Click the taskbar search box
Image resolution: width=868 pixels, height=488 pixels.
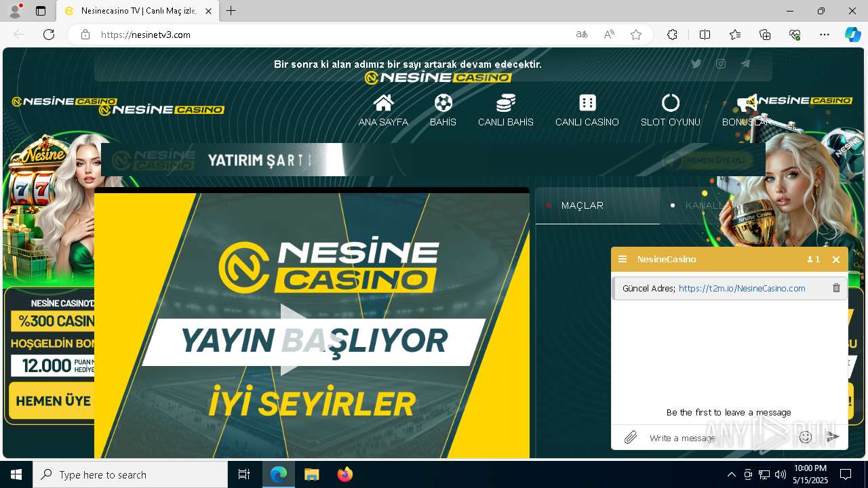[130, 474]
